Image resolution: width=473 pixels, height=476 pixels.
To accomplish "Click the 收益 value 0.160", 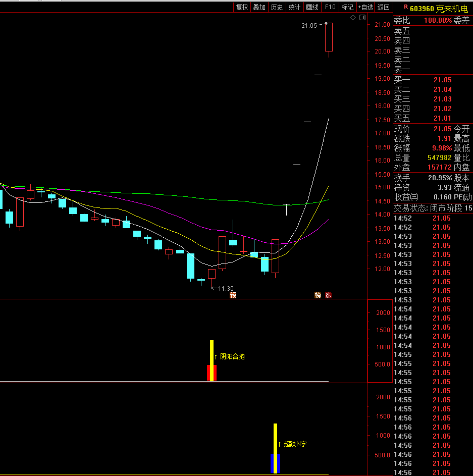I will tap(443, 197).
